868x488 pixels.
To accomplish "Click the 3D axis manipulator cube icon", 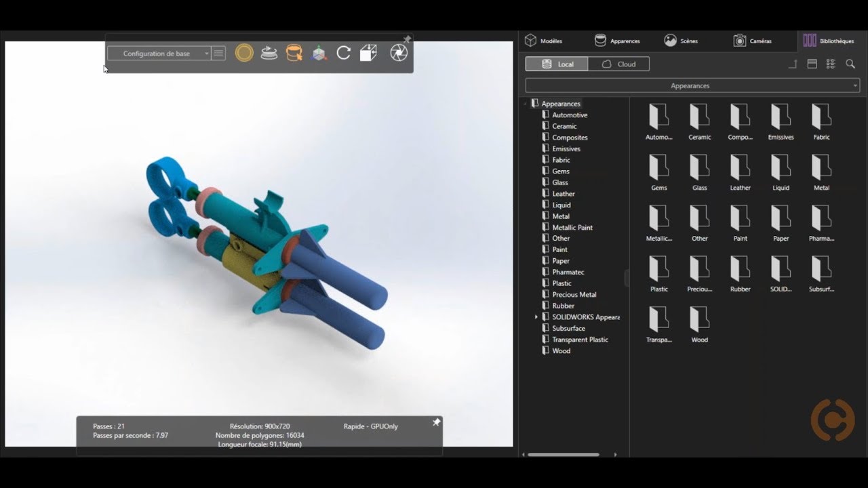I will click(x=319, y=53).
